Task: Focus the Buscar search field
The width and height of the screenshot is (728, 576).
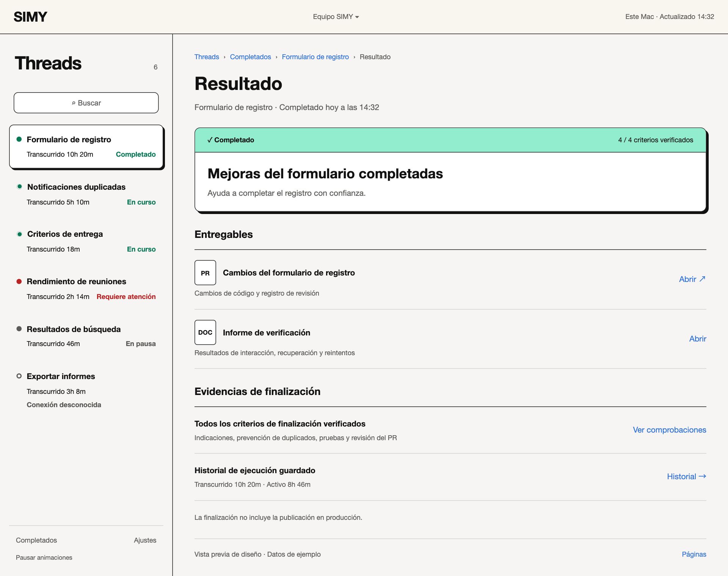Action: [x=86, y=103]
